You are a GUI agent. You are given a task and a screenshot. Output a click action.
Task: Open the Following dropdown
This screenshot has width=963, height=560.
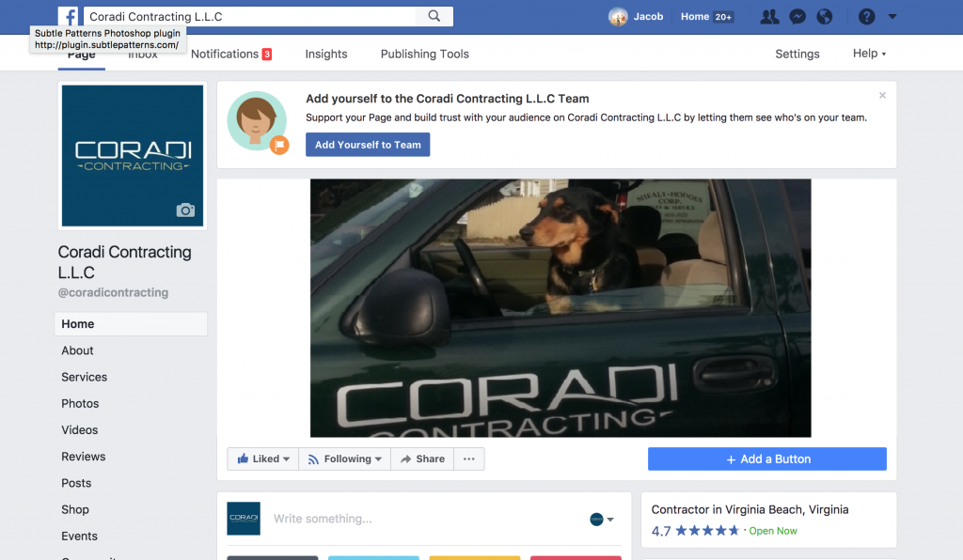tap(344, 459)
